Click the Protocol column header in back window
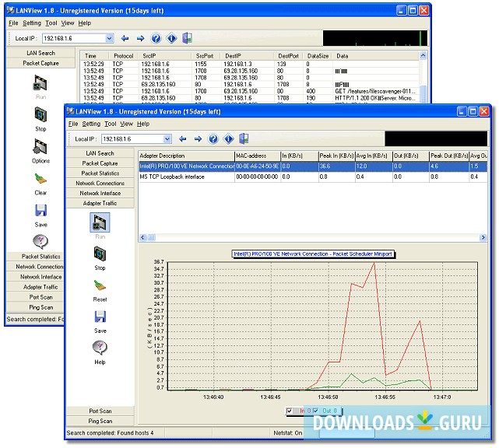This screenshot has width=499, height=448. (x=124, y=56)
